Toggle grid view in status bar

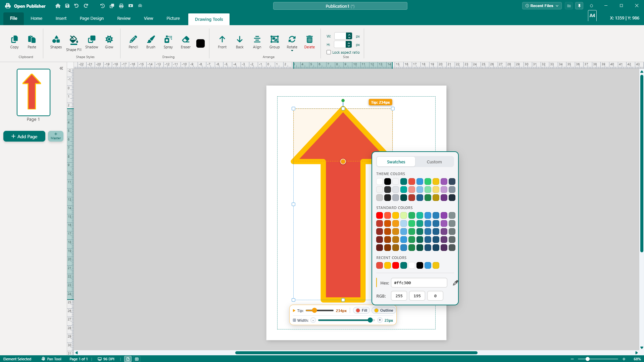(x=137, y=359)
